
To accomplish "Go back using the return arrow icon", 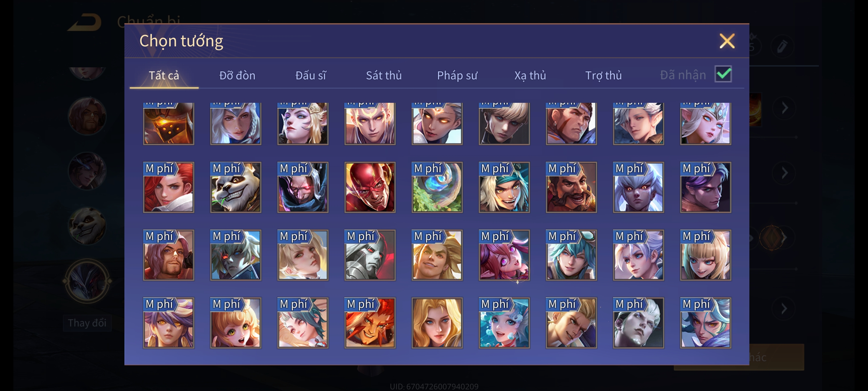I will (x=85, y=22).
